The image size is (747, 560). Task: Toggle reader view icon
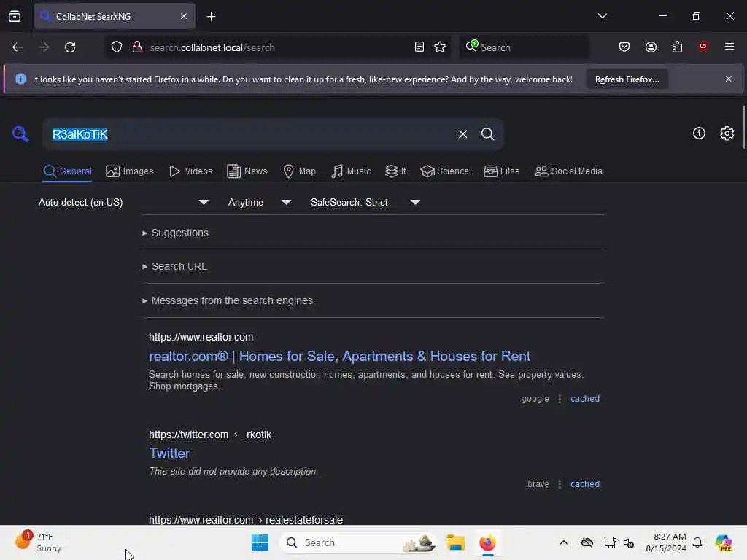click(419, 47)
